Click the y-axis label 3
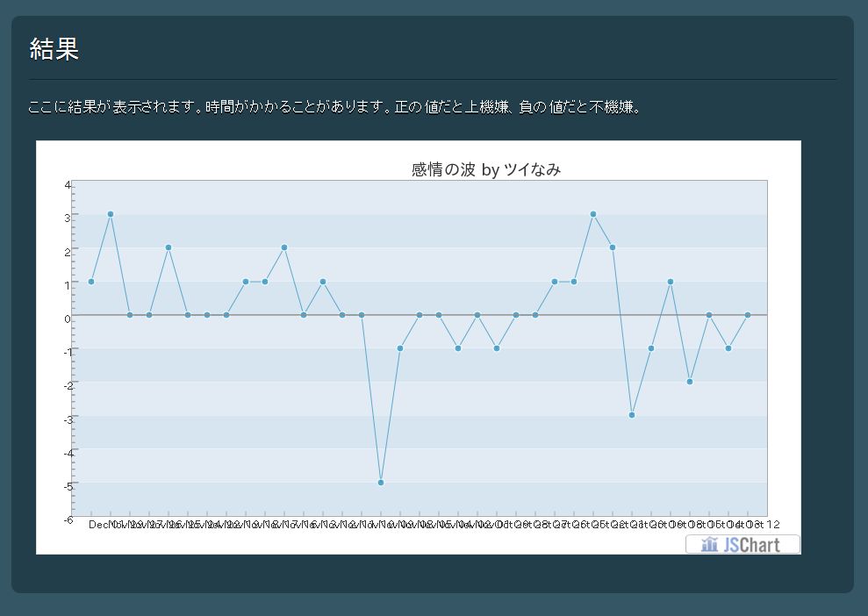 click(x=68, y=218)
